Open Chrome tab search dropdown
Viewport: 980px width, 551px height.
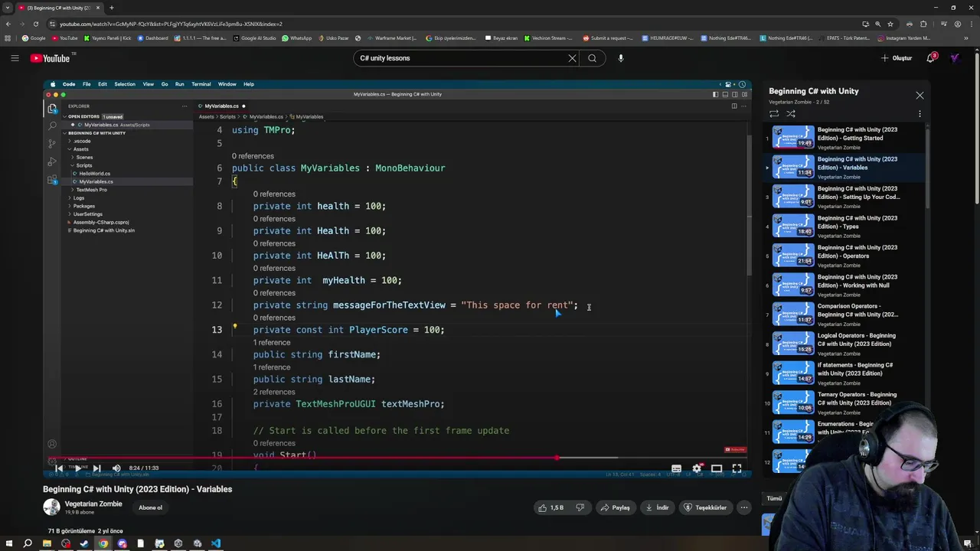pyautogui.click(x=8, y=8)
